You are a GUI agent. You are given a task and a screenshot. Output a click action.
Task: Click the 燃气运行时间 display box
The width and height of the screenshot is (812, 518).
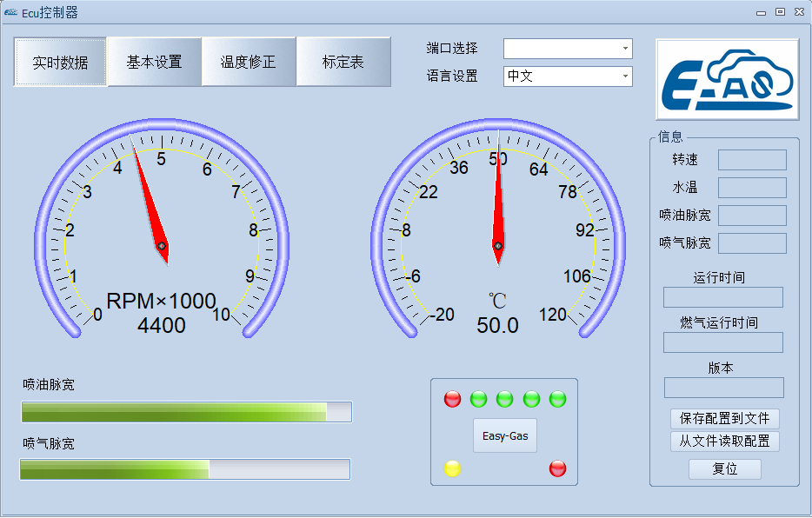[x=723, y=342]
